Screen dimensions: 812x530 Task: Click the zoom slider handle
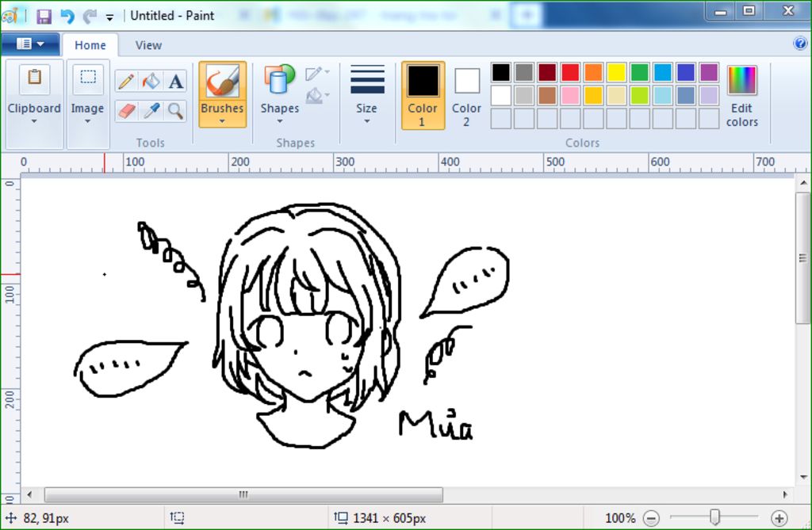click(714, 517)
